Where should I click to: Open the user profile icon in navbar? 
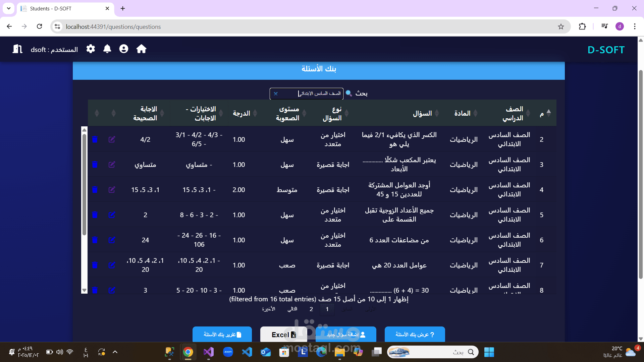(124, 49)
